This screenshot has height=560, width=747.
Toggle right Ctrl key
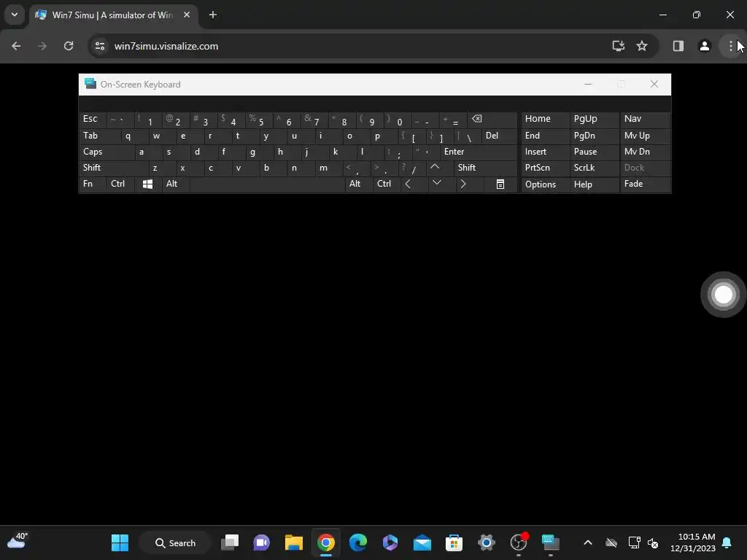(386, 184)
